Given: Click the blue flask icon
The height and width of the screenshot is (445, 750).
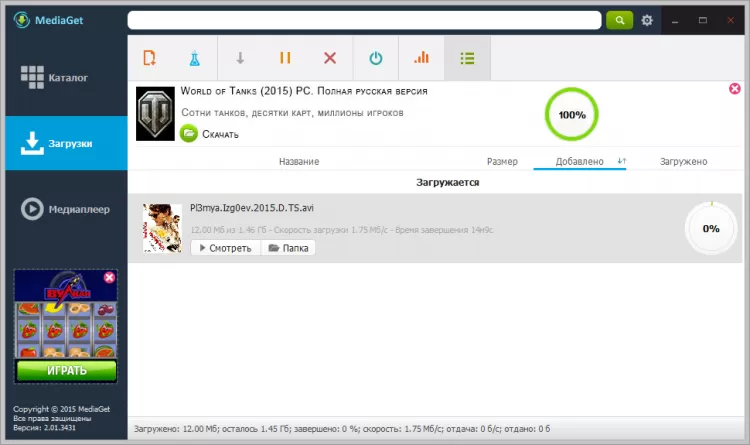Looking at the screenshot, I should [x=194, y=58].
